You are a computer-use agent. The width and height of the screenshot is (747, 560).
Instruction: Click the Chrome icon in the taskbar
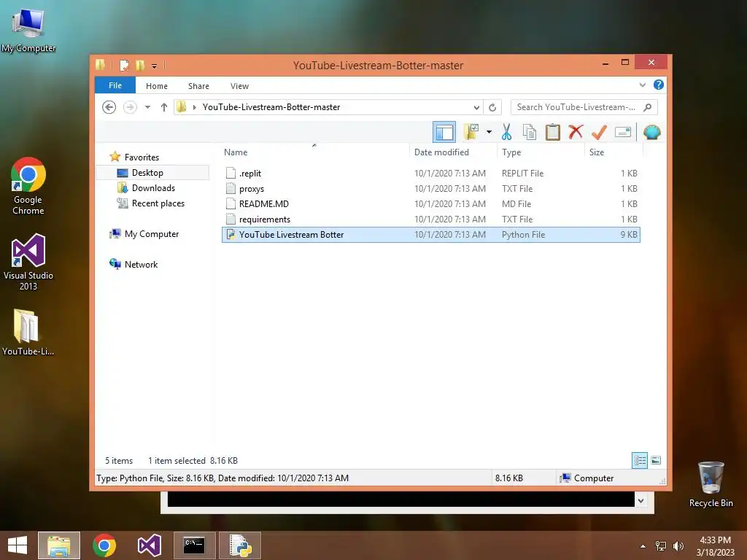[x=104, y=545]
